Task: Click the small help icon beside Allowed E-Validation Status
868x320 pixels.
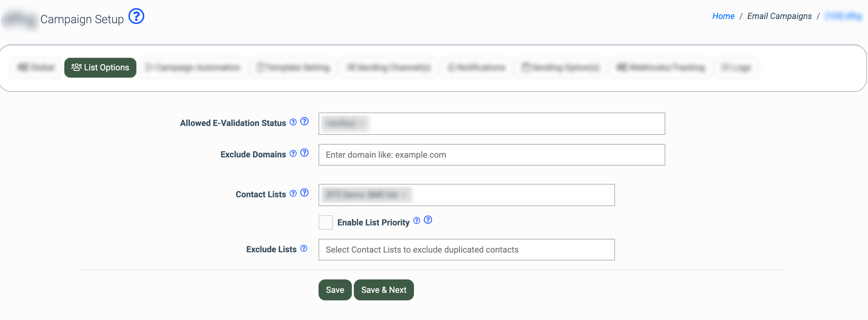Action: 293,122
